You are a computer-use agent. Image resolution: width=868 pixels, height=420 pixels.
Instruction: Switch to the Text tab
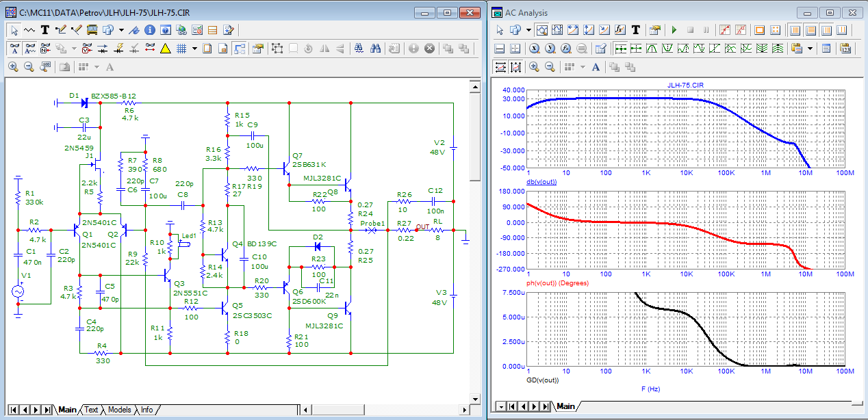click(x=91, y=410)
